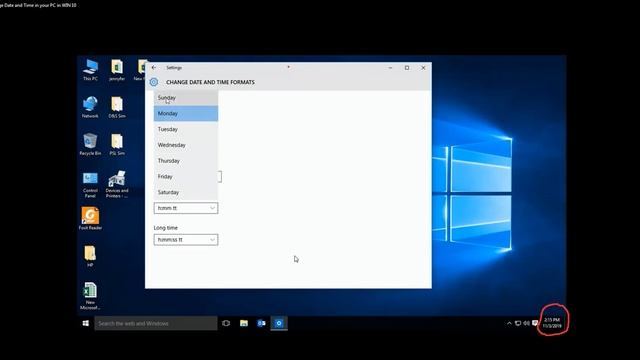
Task: Click the Search the web and Windows box
Action: [156, 323]
